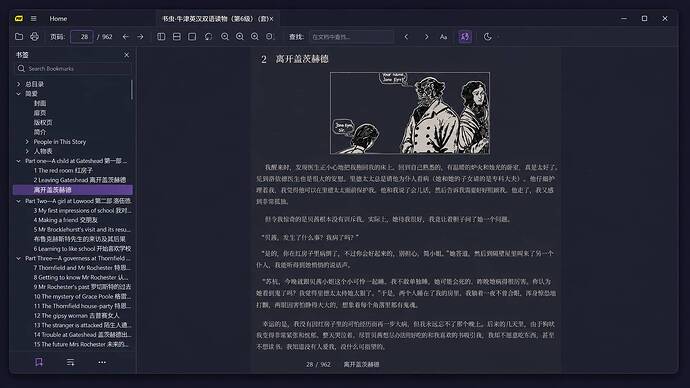The image size is (690, 388).
Task: Click the print icon in toolbar
Action: [34, 37]
